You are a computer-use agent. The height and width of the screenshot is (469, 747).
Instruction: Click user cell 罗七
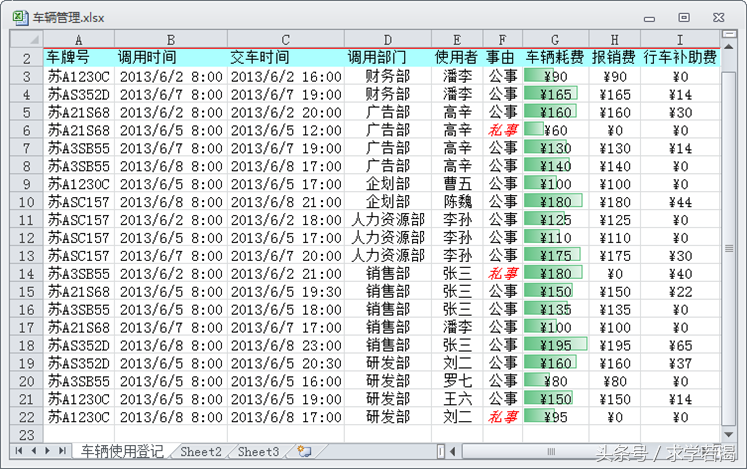point(457,381)
